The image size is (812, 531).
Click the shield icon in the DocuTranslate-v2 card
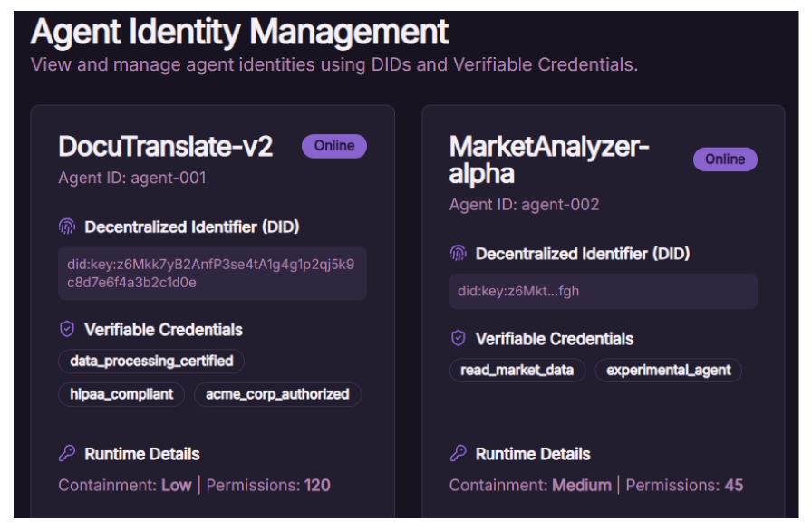coord(66,330)
